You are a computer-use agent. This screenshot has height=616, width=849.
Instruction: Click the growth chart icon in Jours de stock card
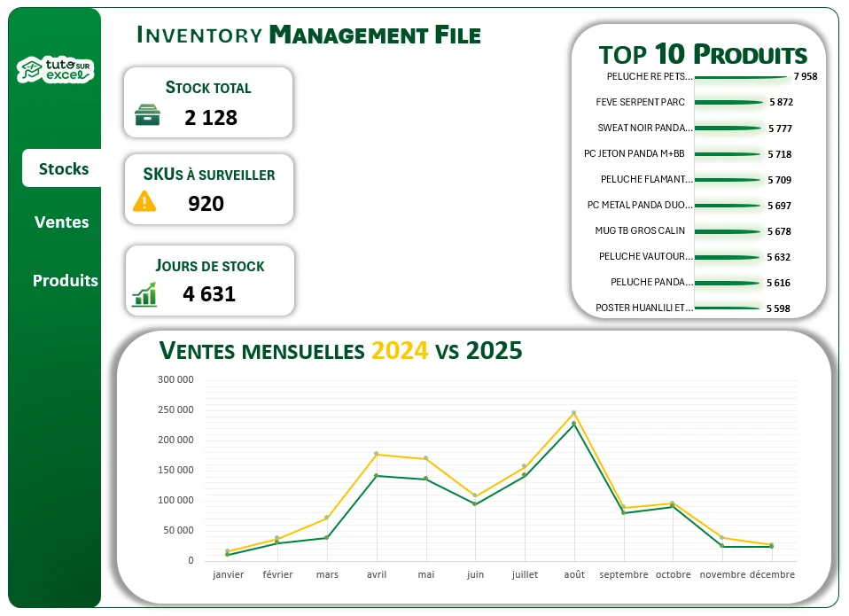point(144,294)
